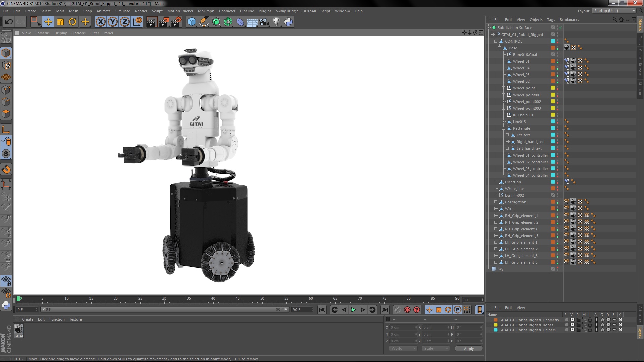Open viewport Cameras menu
The image size is (644, 362).
tap(42, 33)
